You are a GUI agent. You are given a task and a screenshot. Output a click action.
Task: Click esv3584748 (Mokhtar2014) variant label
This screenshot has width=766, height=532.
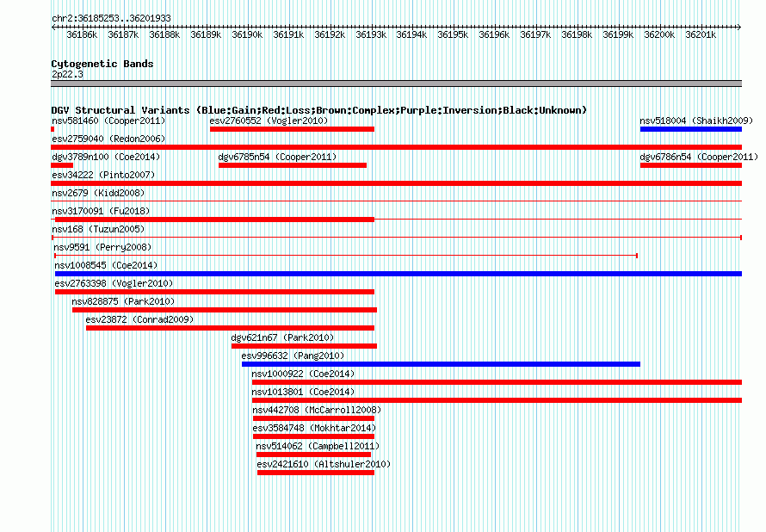tap(315, 428)
